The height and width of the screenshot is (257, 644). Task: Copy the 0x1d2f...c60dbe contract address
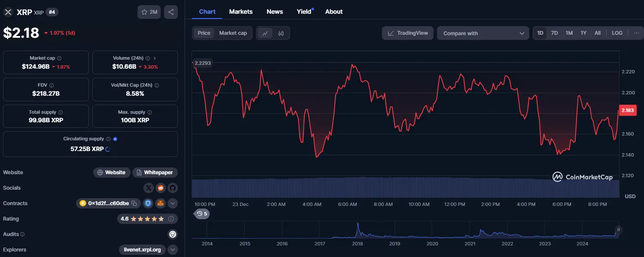[134, 203]
